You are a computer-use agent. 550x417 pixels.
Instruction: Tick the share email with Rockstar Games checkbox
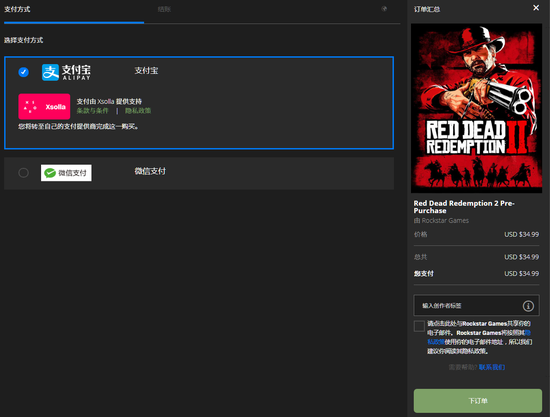click(419, 326)
